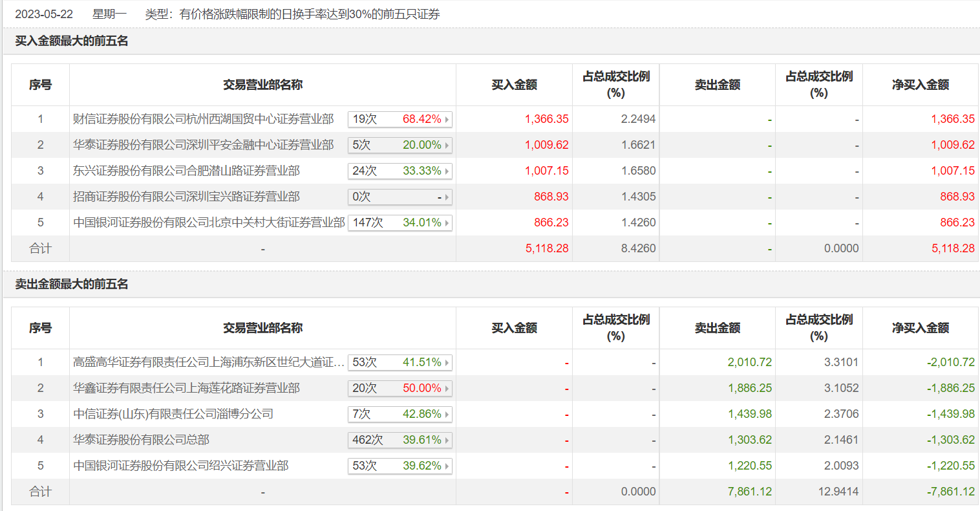Viewport: 980px width, 511px height.
Task: Select 财信证券's 净买入金额 value 1,366.35
Action: [953, 119]
